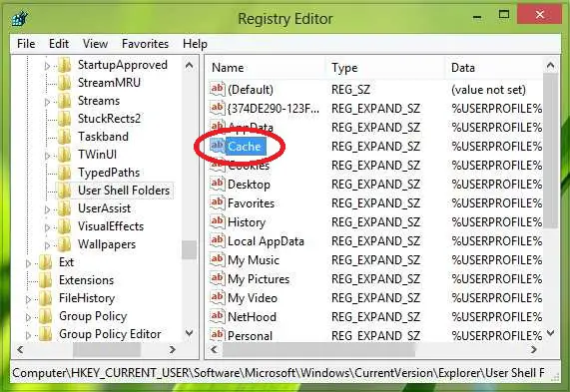Viewport: 570px width, 392px height.
Task: Expand the VisualEffects key
Action: [x=47, y=227]
